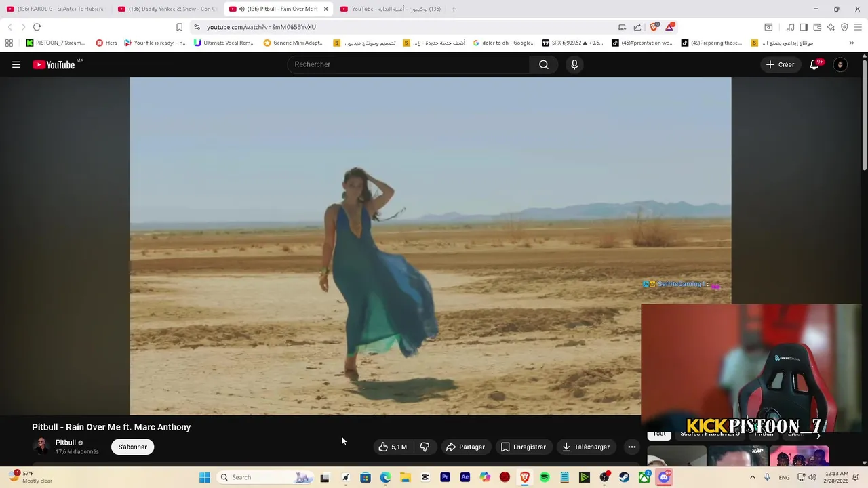Open the Brave music playlist icon
Image resolution: width=868 pixels, height=488 pixels.
click(x=790, y=27)
